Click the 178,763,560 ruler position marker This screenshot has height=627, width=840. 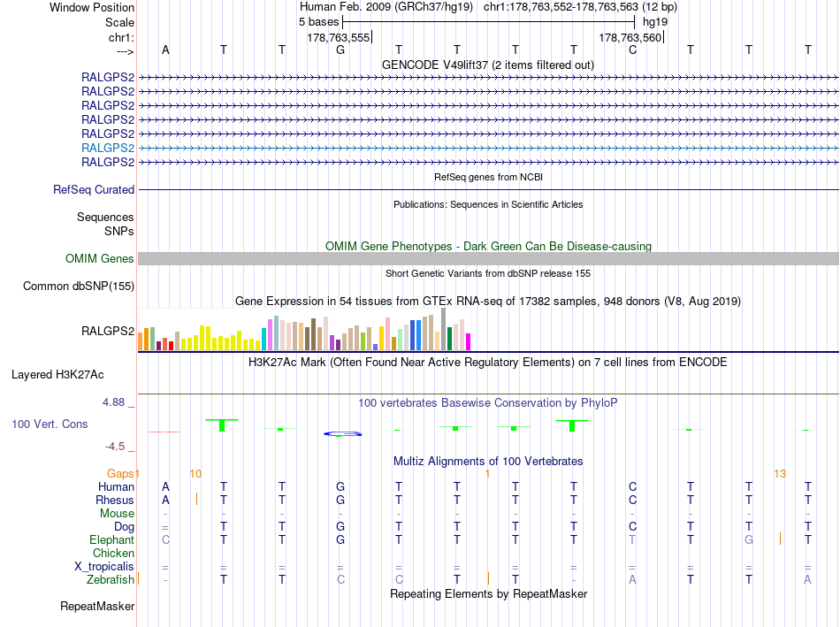[x=631, y=37]
